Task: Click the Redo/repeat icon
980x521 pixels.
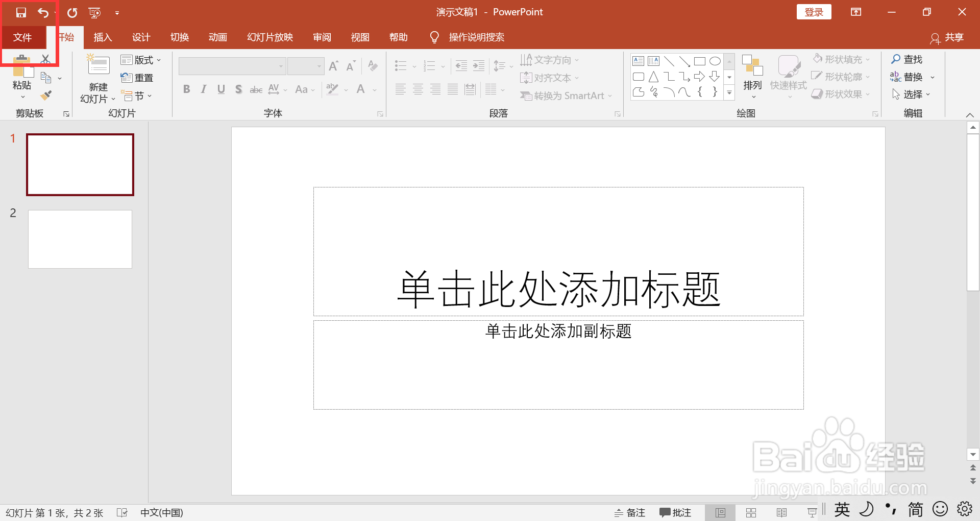Action: pyautogui.click(x=72, y=12)
